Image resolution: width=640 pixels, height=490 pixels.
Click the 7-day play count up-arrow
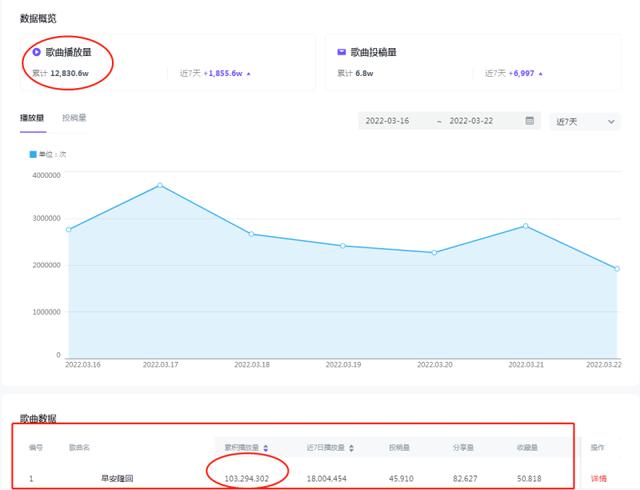click(249, 73)
